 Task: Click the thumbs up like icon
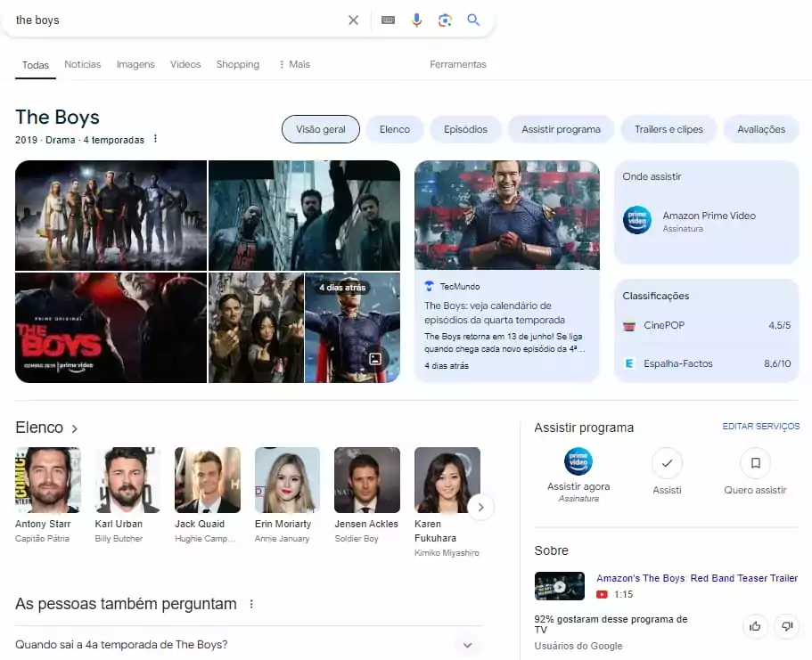pyautogui.click(x=755, y=626)
